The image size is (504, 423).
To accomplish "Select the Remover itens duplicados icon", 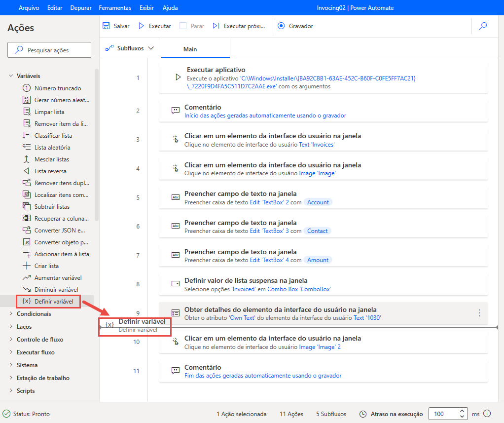I will [x=26, y=183].
